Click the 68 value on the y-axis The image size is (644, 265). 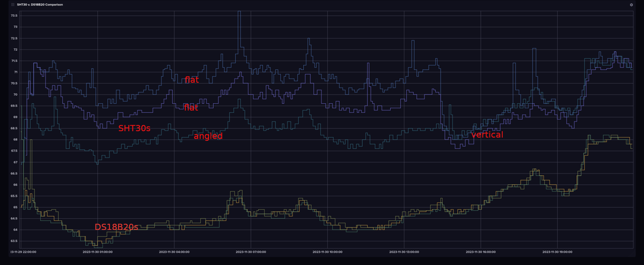point(16,140)
